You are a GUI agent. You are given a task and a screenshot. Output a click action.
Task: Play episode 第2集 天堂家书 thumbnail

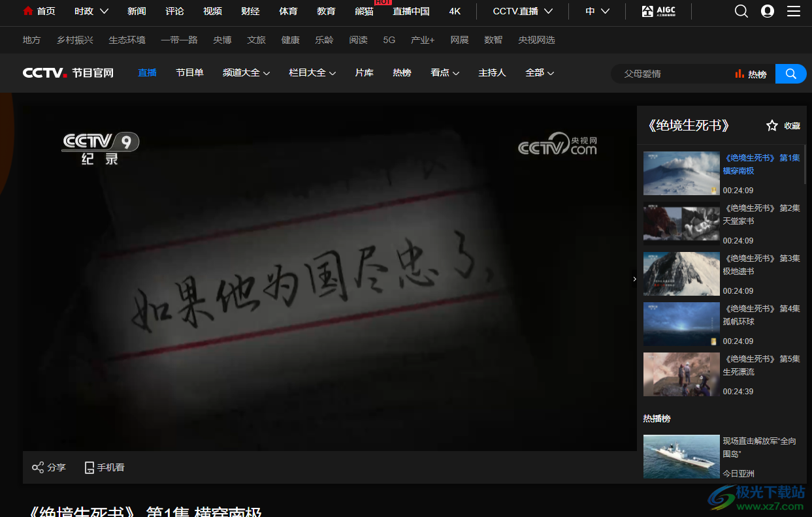point(681,224)
